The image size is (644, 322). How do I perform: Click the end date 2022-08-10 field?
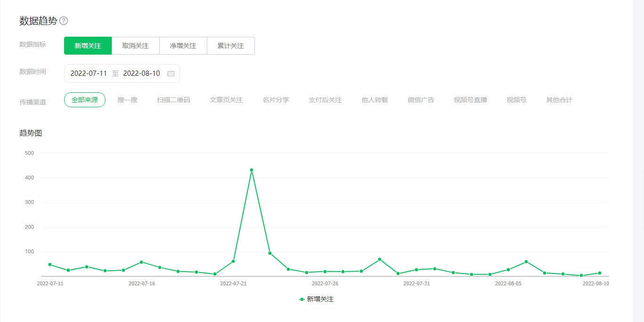click(x=141, y=73)
